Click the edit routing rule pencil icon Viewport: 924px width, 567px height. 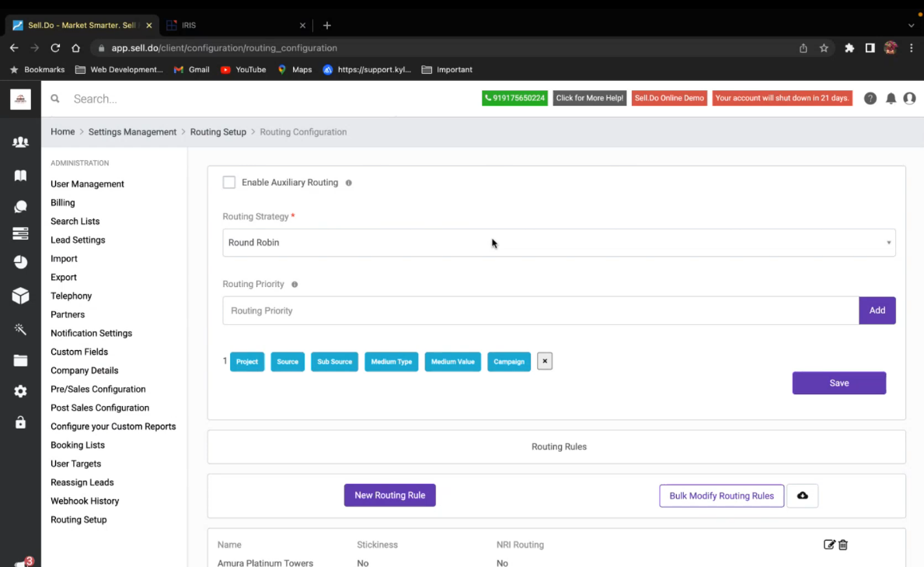pyautogui.click(x=829, y=544)
